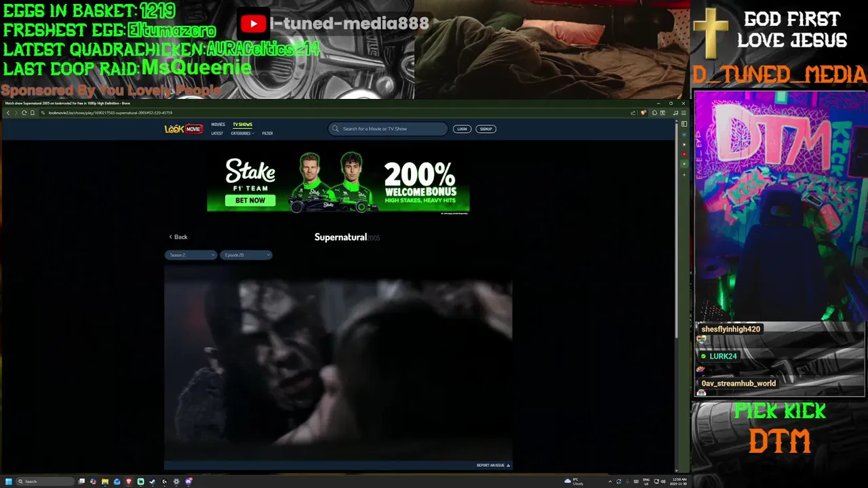Click the movie or TV show search field
The width and height of the screenshot is (868, 488).
[388, 129]
